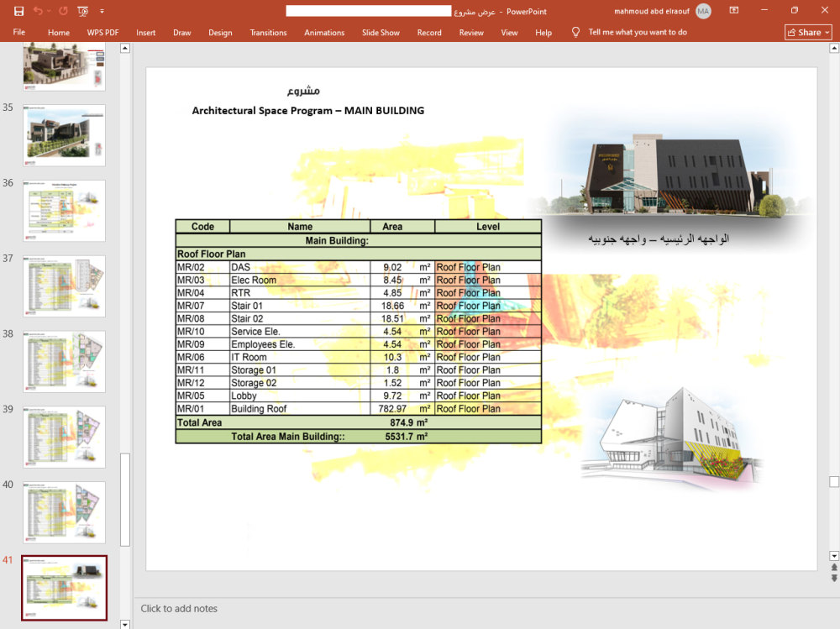The image size is (840, 629).
Task: Click the Level column header cell
Action: coord(488,227)
